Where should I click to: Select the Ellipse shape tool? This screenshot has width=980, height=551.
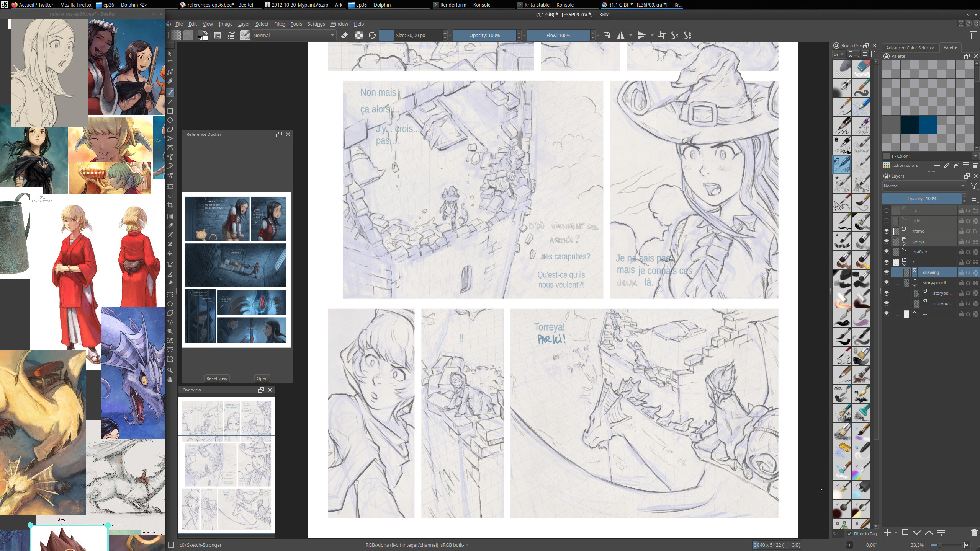[170, 120]
